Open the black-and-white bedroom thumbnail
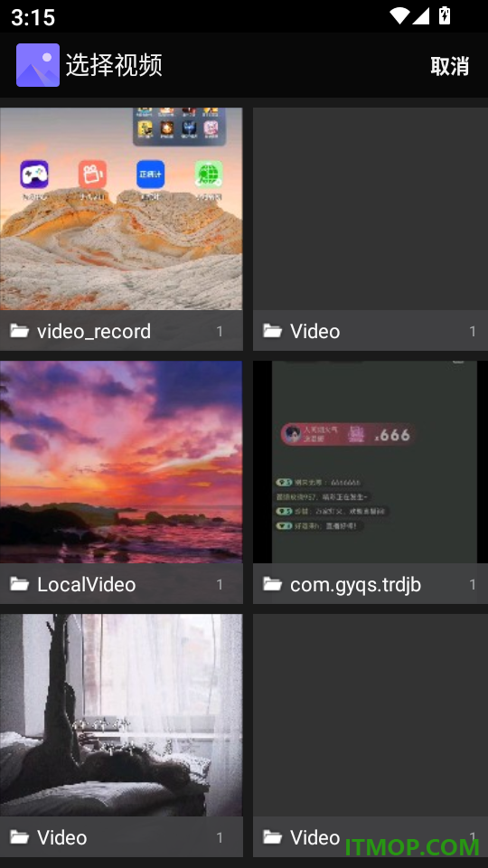The height and width of the screenshot is (868, 488). [121, 714]
